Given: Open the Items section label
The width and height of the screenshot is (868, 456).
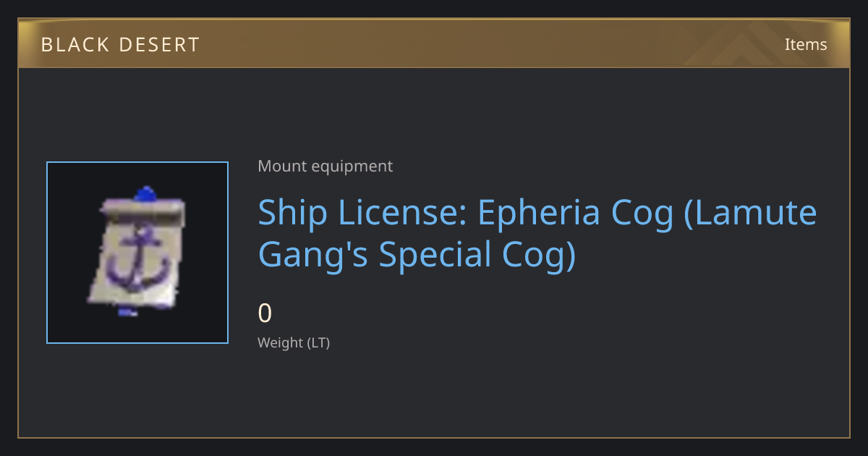Looking at the screenshot, I should [x=806, y=45].
